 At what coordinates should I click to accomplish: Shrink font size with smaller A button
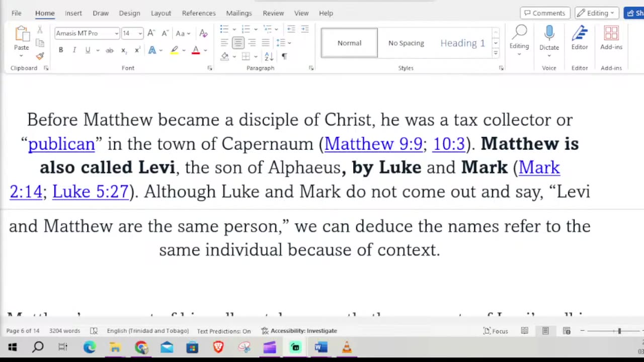[x=165, y=33]
